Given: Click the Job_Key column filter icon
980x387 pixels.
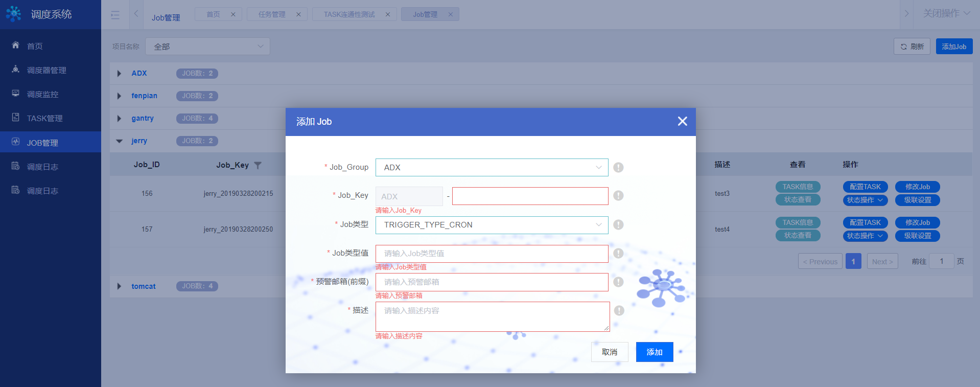Looking at the screenshot, I should 258,165.
